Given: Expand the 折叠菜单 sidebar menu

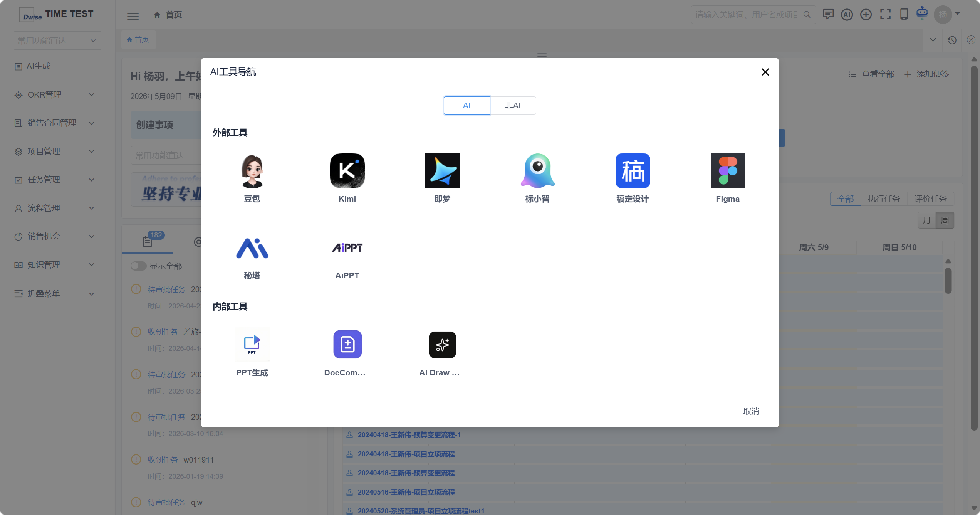Looking at the screenshot, I should [54, 294].
